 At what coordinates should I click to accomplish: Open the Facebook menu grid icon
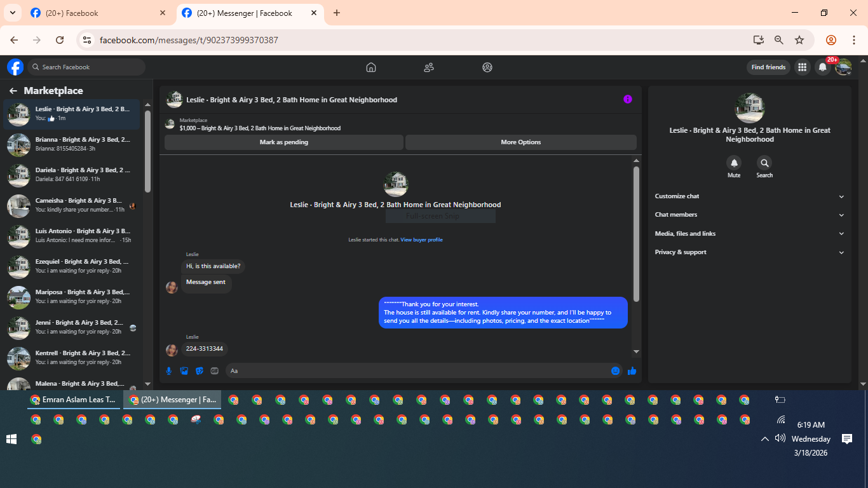click(803, 67)
